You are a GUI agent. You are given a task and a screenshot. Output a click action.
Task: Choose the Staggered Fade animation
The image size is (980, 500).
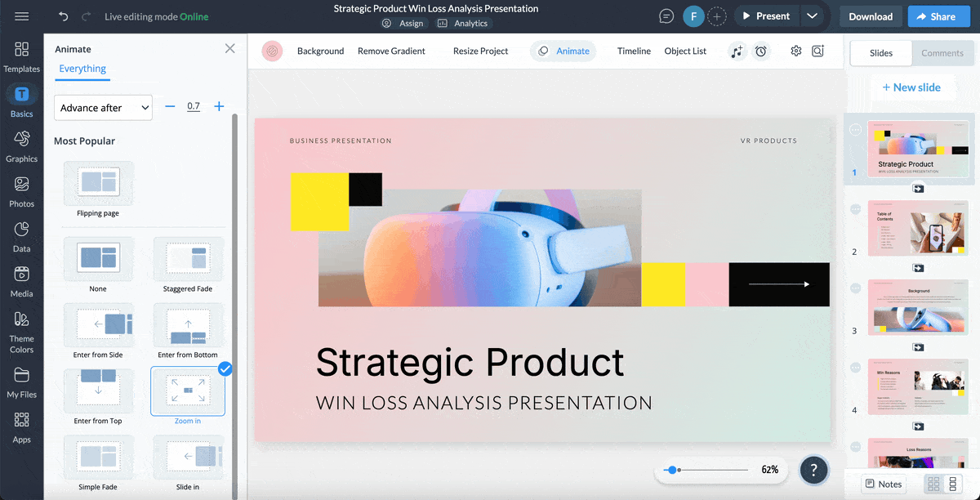[x=188, y=259]
